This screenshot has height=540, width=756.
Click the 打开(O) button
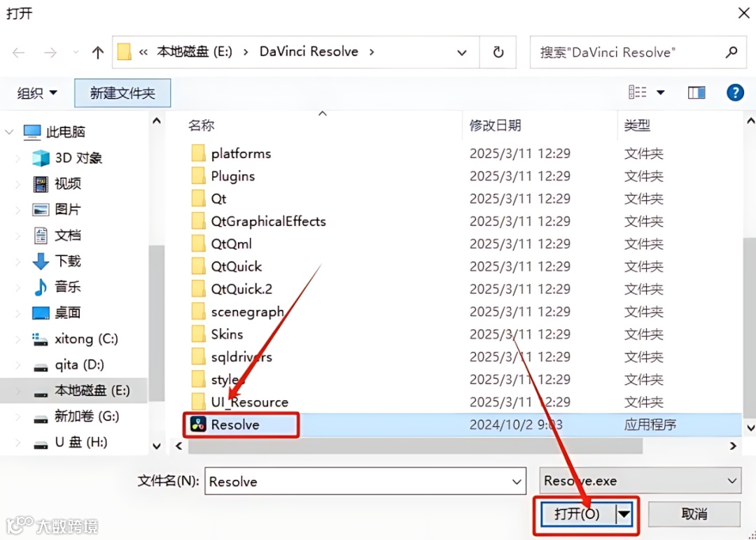coord(577,515)
